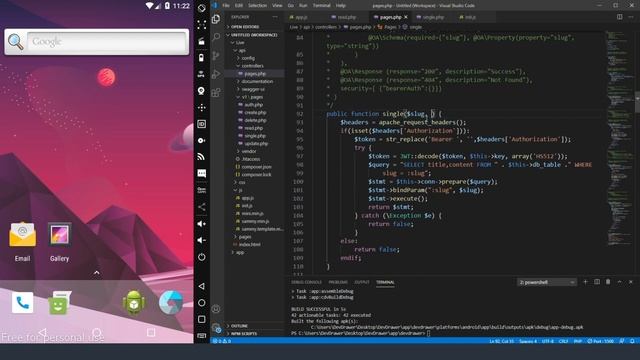The width and height of the screenshot is (640, 360).
Task: Expand the documentation folder
Action: [x=257, y=81]
